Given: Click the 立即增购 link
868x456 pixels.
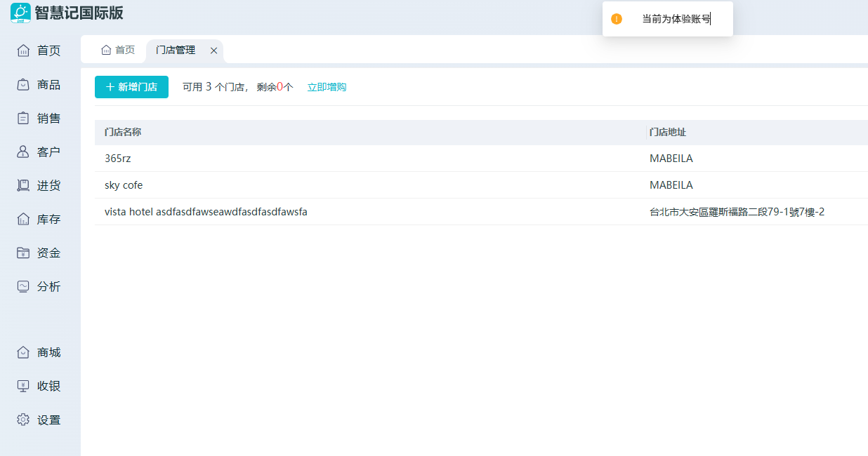Looking at the screenshot, I should (x=327, y=87).
